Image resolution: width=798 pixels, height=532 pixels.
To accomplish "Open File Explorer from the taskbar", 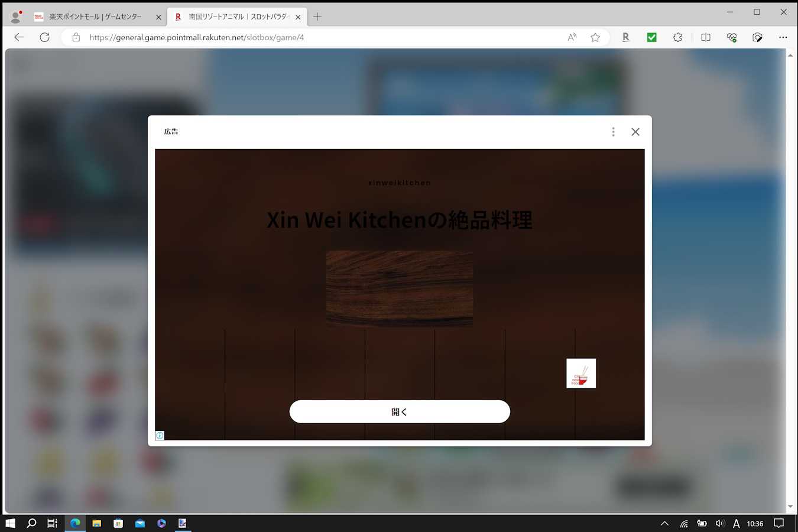I will pyautogui.click(x=96, y=523).
